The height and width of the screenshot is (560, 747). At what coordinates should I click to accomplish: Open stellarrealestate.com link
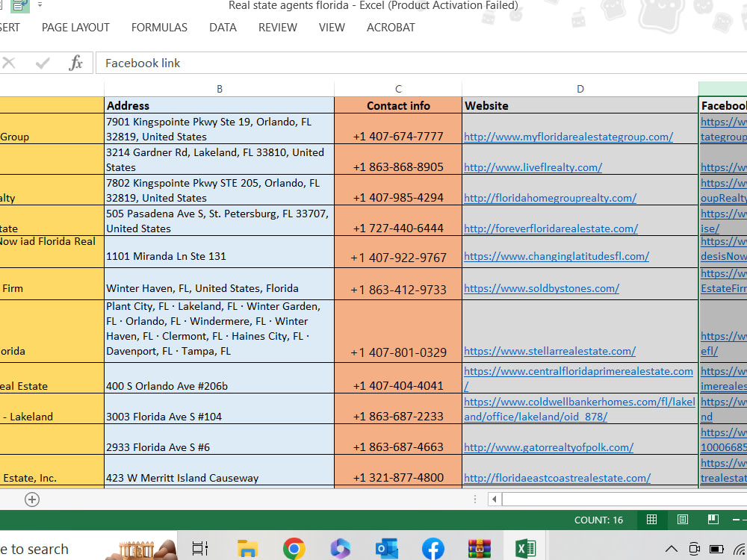[550, 351]
